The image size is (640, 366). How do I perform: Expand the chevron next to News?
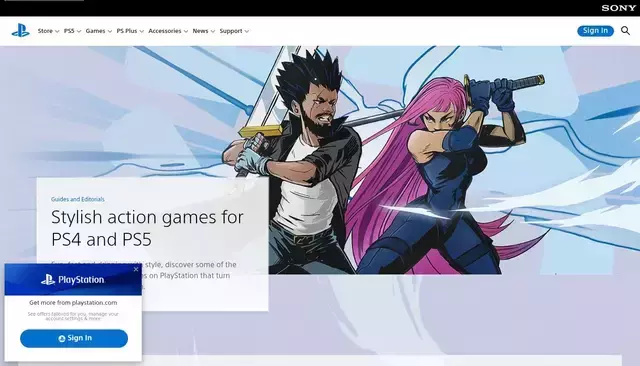coord(212,31)
